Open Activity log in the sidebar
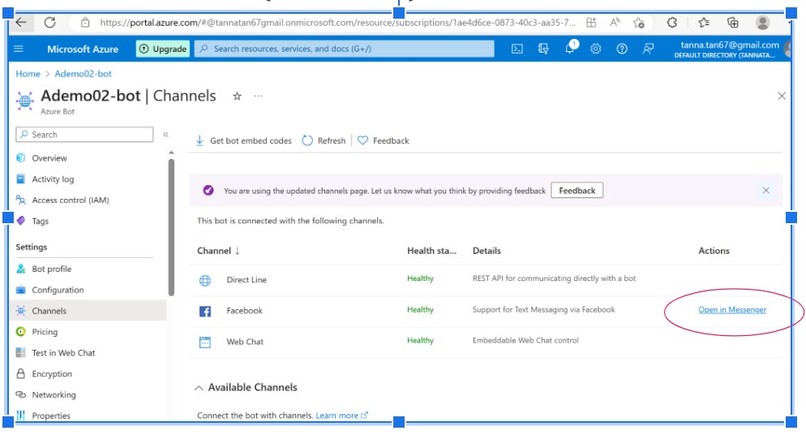Screen dimensions: 806x435 coord(52,179)
